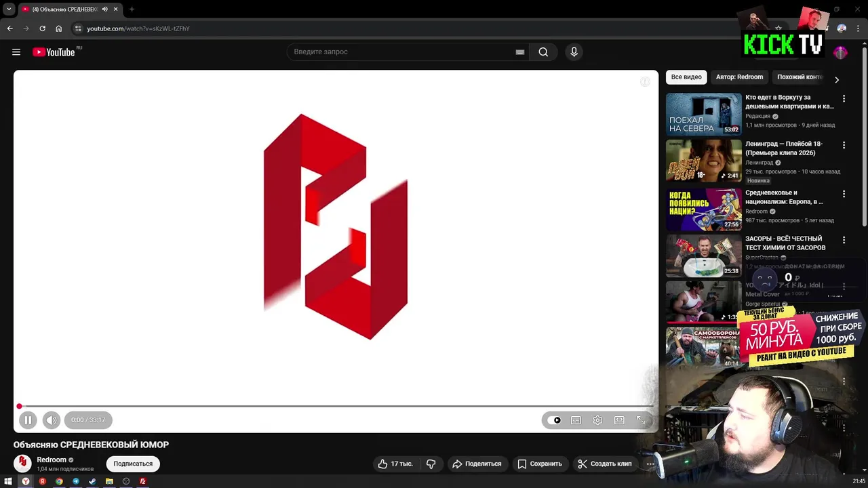Open FileZilla from taskbar

point(142,481)
